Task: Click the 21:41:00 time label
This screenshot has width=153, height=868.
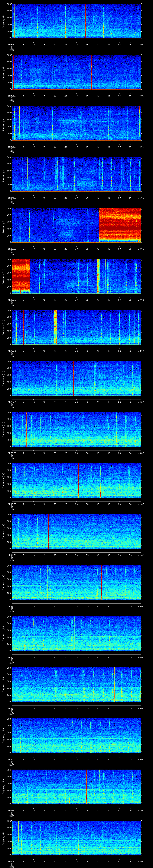Action: 12,555
